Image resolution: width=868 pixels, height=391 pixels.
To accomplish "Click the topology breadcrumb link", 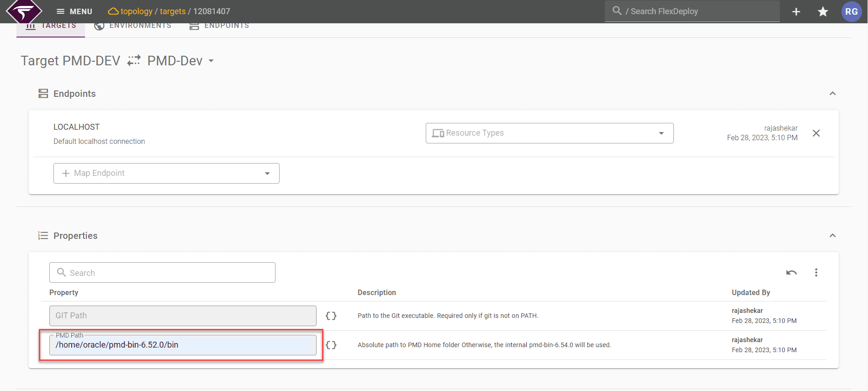I will pyautogui.click(x=136, y=11).
